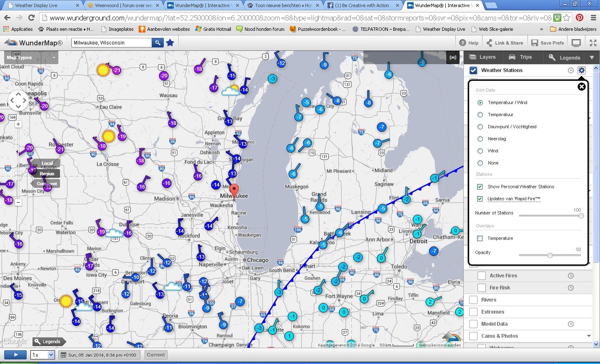Click the Opacity slider handle
Image resolution: width=600 pixels, height=364 pixels.
tap(550, 255)
